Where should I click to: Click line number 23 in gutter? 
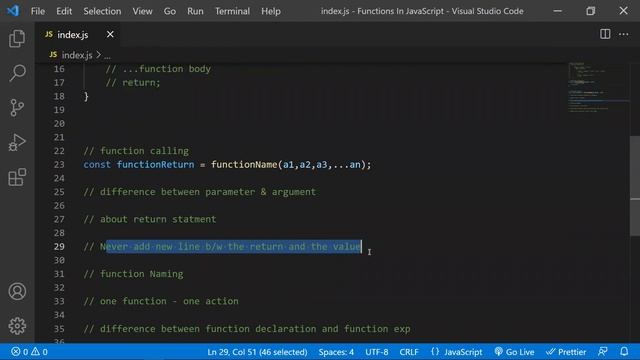pyautogui.click(x=59, y=164)
